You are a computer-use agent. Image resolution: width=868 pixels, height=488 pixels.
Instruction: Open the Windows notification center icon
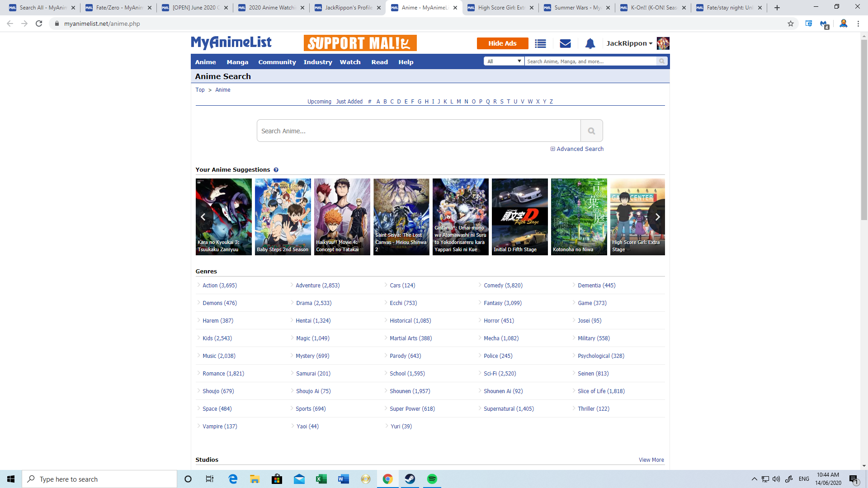click(x=854, y=479)
